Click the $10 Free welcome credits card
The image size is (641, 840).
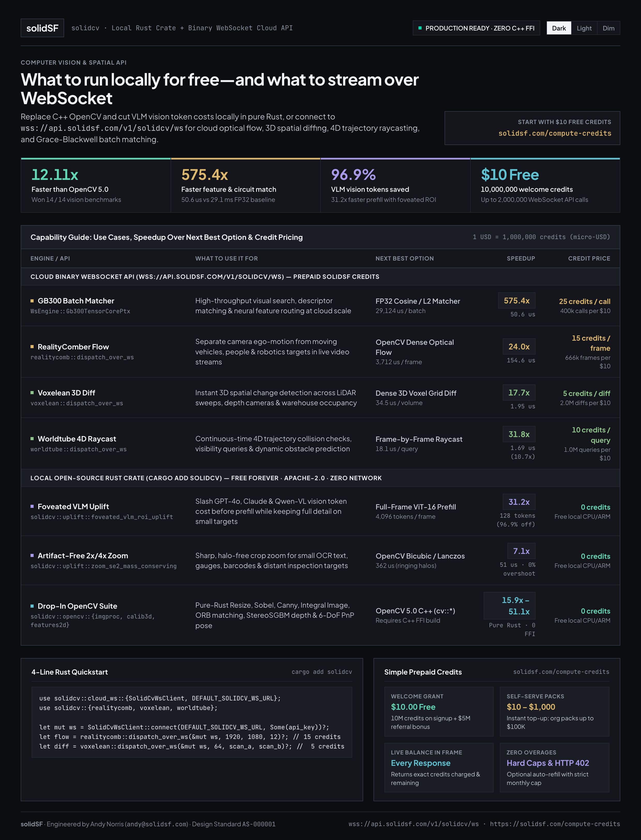point(545,185)
